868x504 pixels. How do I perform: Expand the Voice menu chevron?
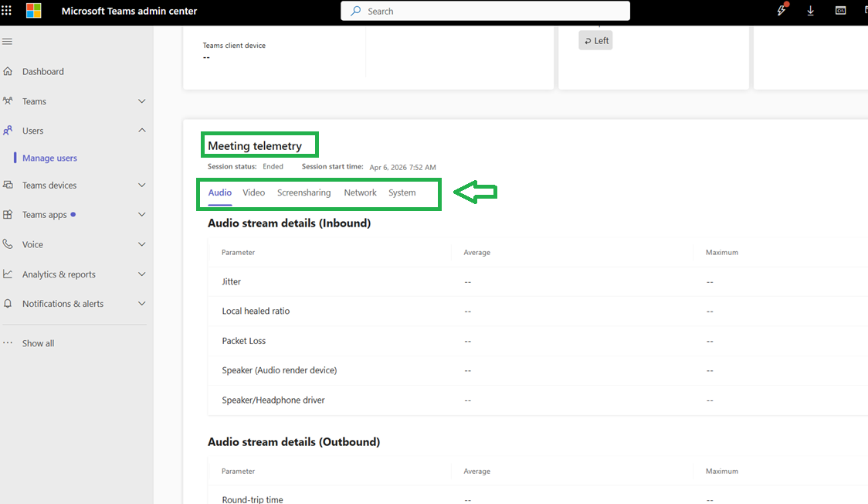(x=142, y=244)
